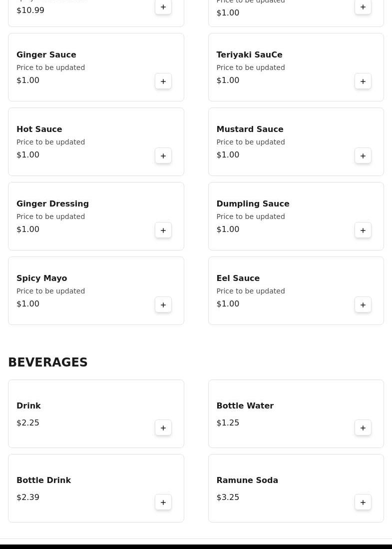Add Teriyaki Sauce using its plus button
This screenshot has height=549, width=392.
click(363, 81)
